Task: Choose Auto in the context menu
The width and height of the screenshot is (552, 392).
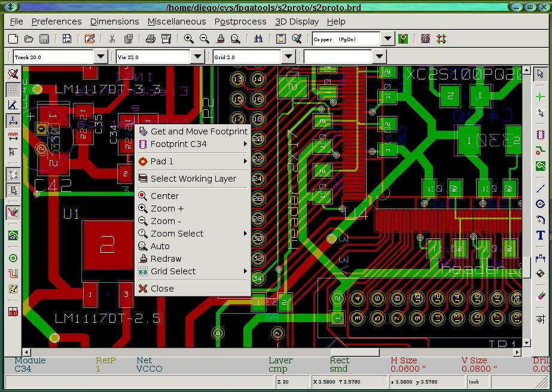Action: (193, 246)
